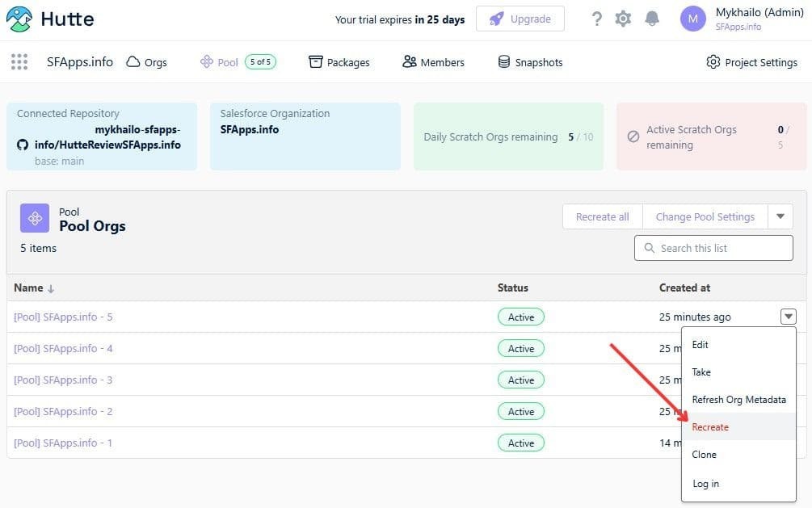The width and height of the screenshot is (812, 508).
Task: Click Change Pool Settings button
Action: (705, 216)
